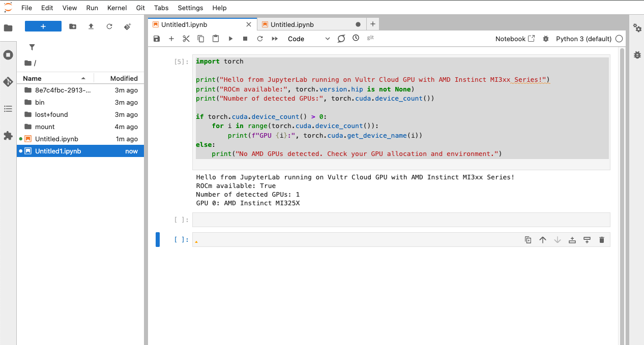The image size is (644, 345).
Task: Insert a cell above active cell
Action: pos(572,240)
